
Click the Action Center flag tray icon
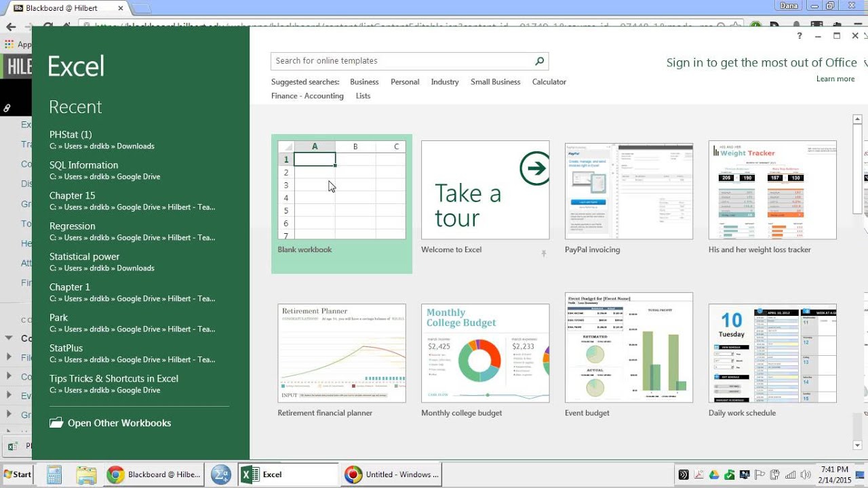coord(759,474)
